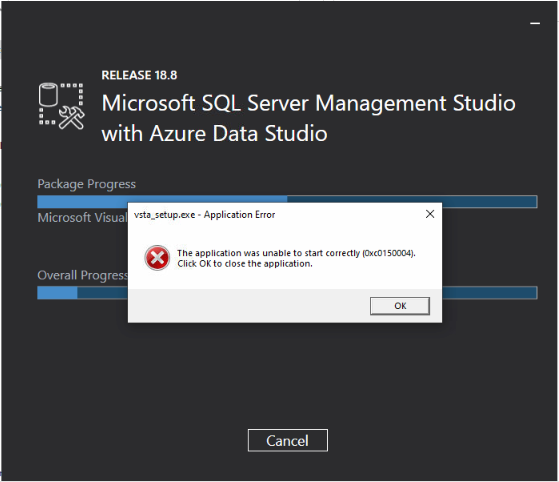Click the 'unable to start correctly' error message
The height and width of the screenshot is (482, 559).
point(296,253)
